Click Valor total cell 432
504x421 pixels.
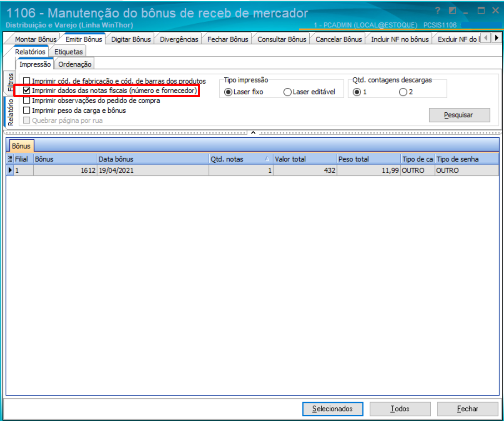click(305, 170)
